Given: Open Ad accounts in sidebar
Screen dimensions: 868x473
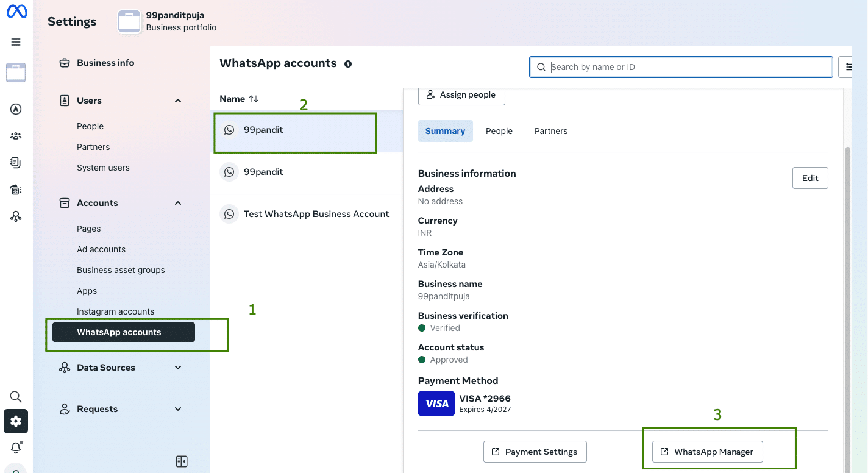Looking at the screenshot, I should point(101,249).
